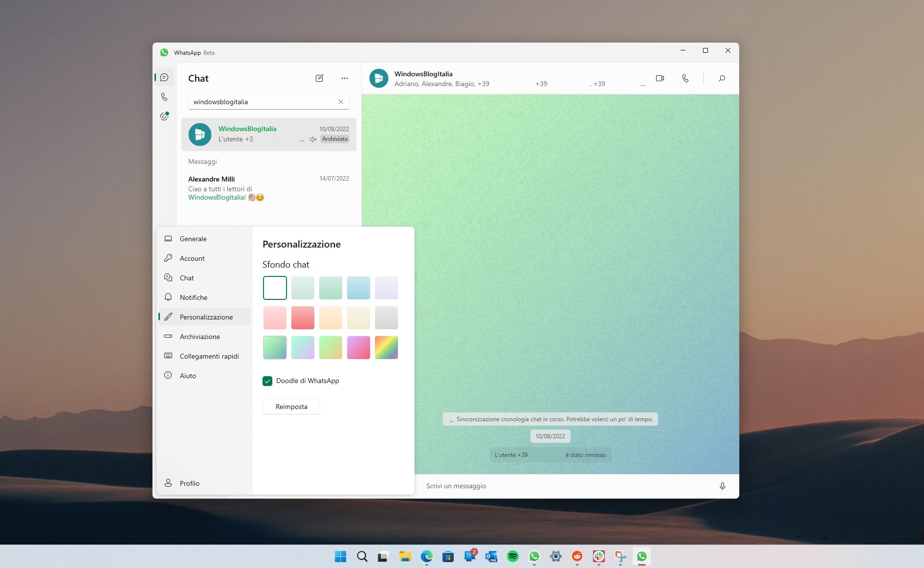Open the three-dot menu beside Chat heading
The height and width of the screenshot is (568, 924).
coord(345,78)
